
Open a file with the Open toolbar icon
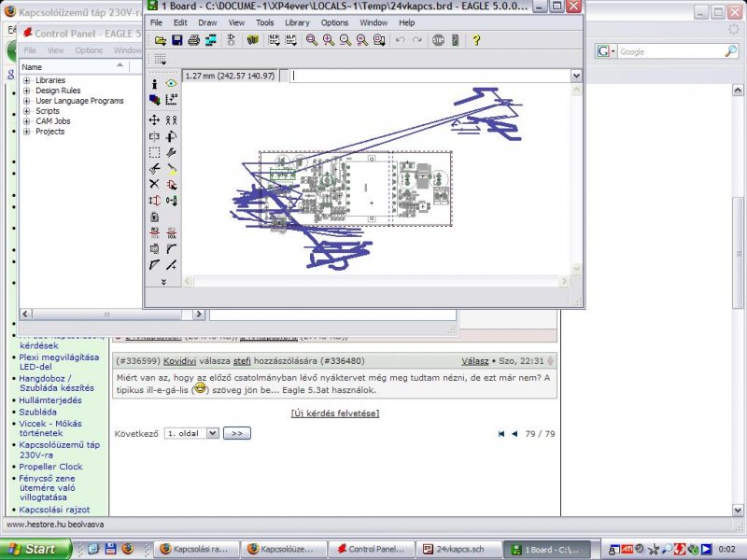click(x=160, y=40)
